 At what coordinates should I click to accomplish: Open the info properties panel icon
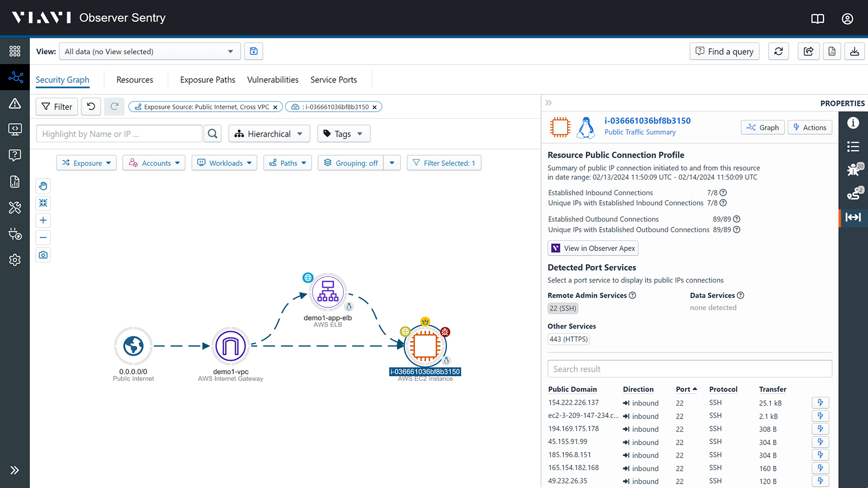[x=853, y=123]
